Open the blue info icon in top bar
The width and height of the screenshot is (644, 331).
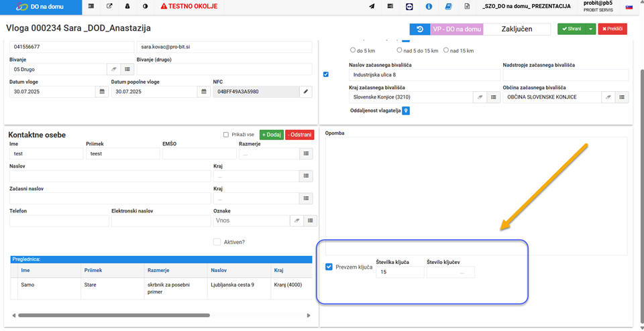(429, 7)
